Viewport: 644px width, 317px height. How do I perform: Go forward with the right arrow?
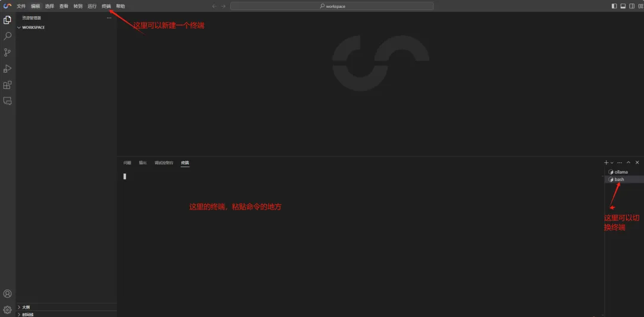pos(223,6)
